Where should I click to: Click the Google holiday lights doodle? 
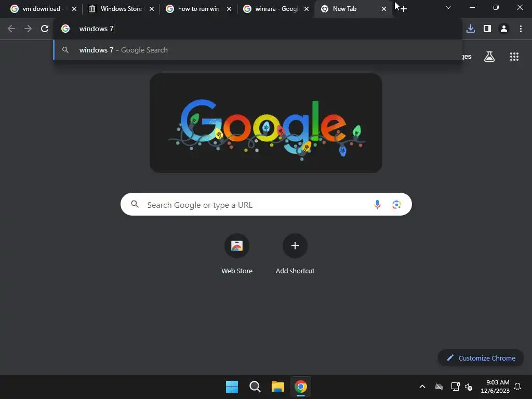pyautogui.click(x=266, y=123)
